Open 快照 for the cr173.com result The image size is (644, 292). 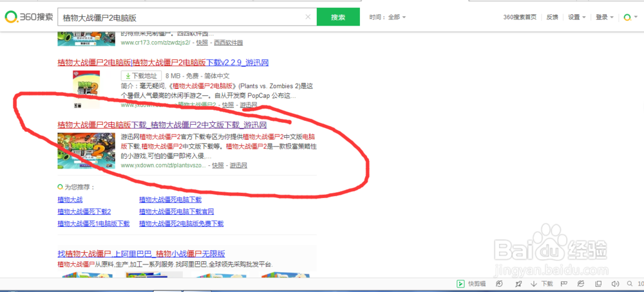tap(202, 42)
